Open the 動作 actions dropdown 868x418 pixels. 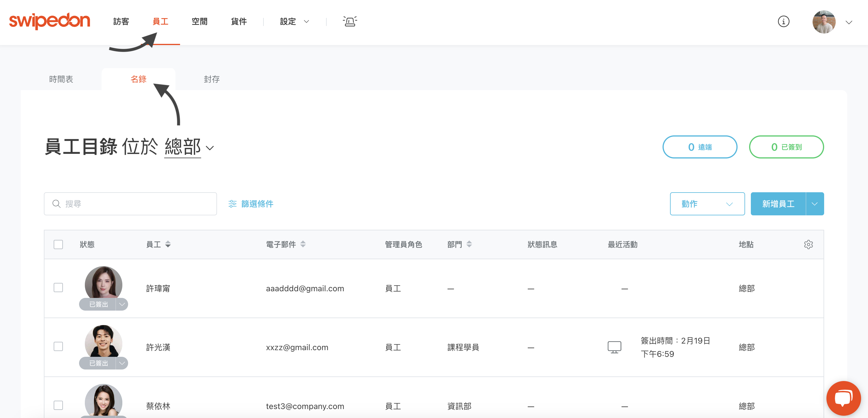point(707,204)
